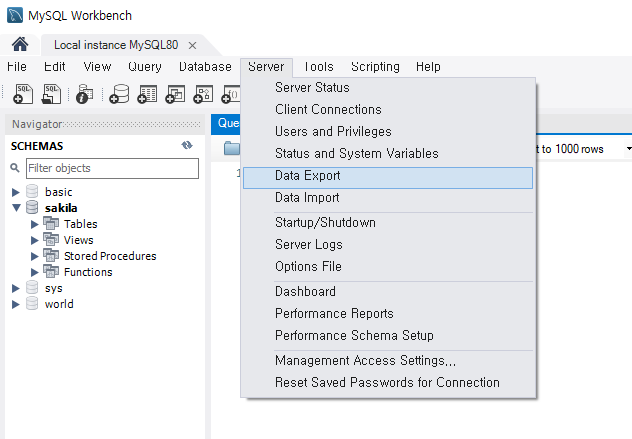Screen dimensions: 632x439
Task: Select the Query editor tab
Action: [x=226, y=123]
